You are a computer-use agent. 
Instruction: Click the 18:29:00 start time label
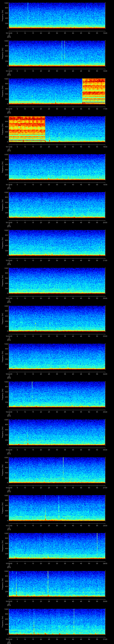[9, 601]
